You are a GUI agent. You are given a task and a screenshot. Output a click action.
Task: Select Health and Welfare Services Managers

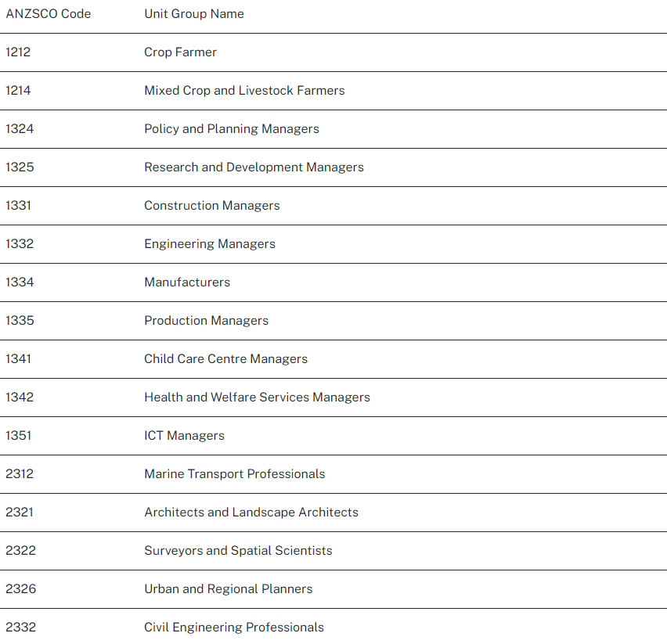[x=257, y=398]
